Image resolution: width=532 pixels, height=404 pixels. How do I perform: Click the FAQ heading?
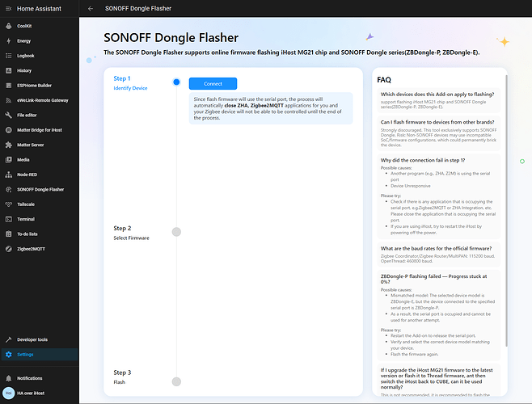pyautogui.click(x=384, y=80)
